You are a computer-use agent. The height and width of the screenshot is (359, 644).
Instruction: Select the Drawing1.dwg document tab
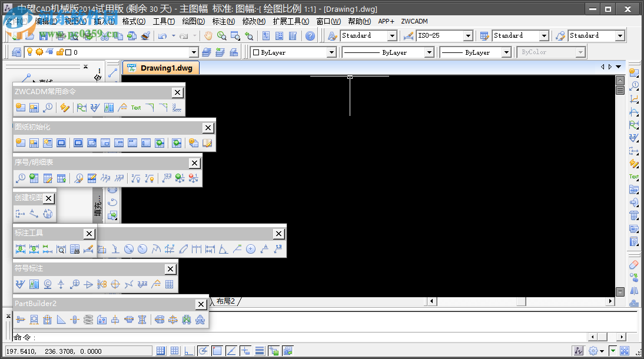(x=161, y=68)
